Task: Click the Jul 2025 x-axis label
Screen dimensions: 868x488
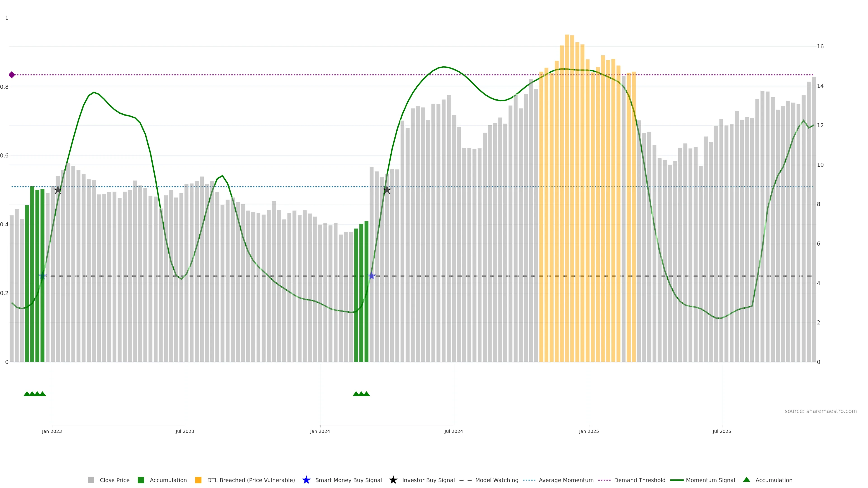Action: 722,432
